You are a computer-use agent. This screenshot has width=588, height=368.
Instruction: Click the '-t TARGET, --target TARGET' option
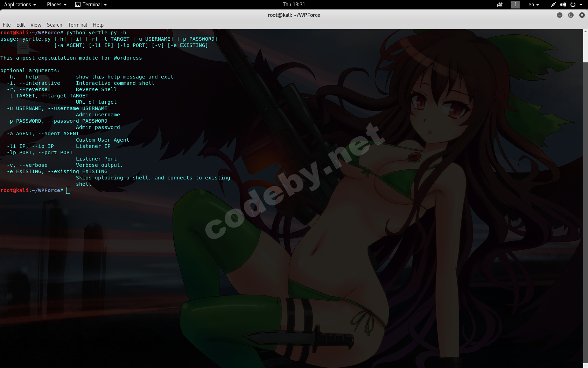click(48, 96)
